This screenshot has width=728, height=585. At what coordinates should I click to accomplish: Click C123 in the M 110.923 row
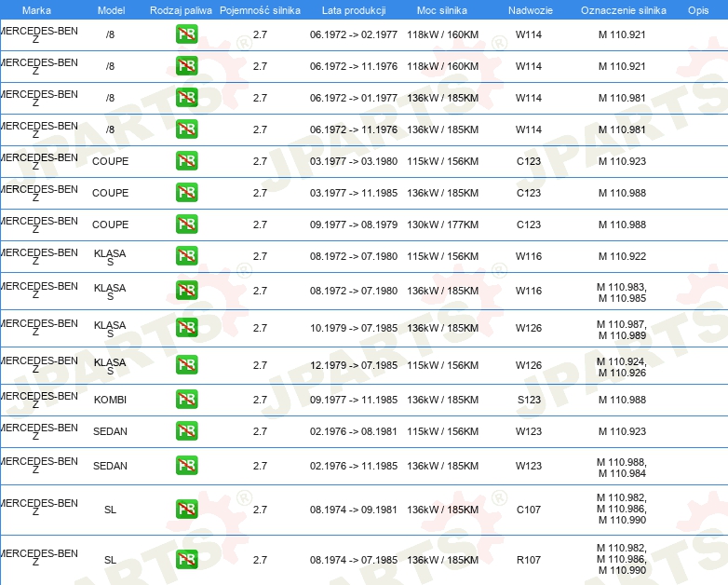pos(529,161)
